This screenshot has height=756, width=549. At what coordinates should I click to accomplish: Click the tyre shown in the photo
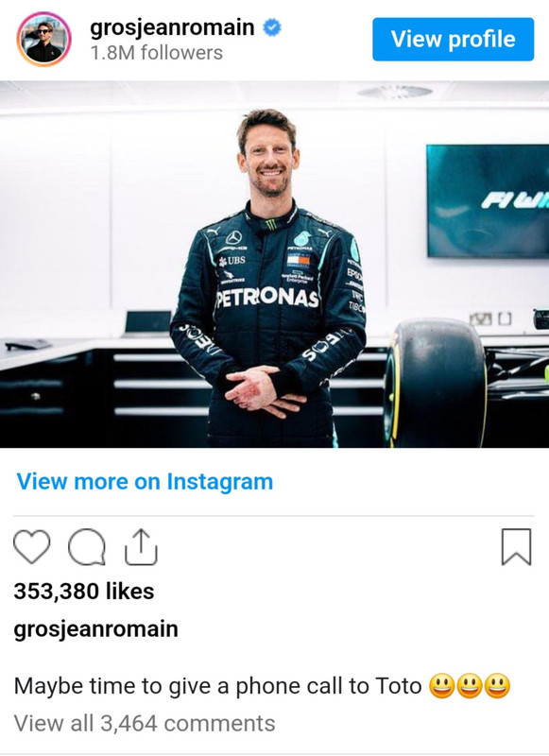pos(435,383)
